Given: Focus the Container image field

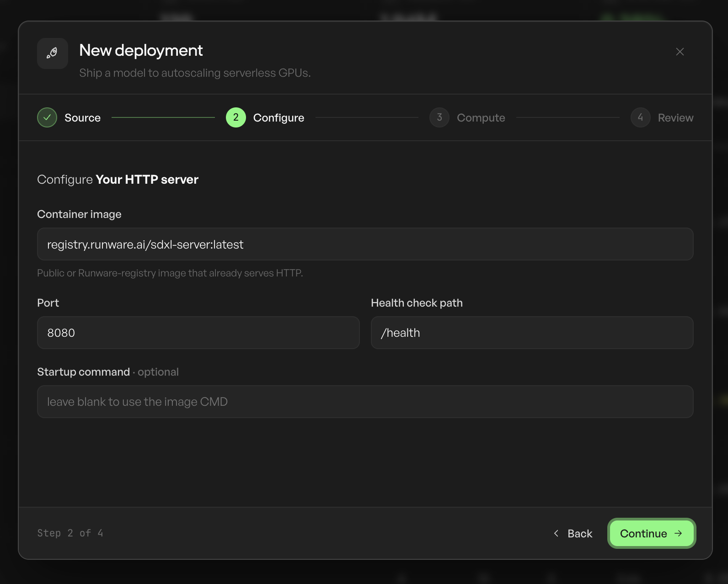Looking at the screenshot, I should coord(365,244).
